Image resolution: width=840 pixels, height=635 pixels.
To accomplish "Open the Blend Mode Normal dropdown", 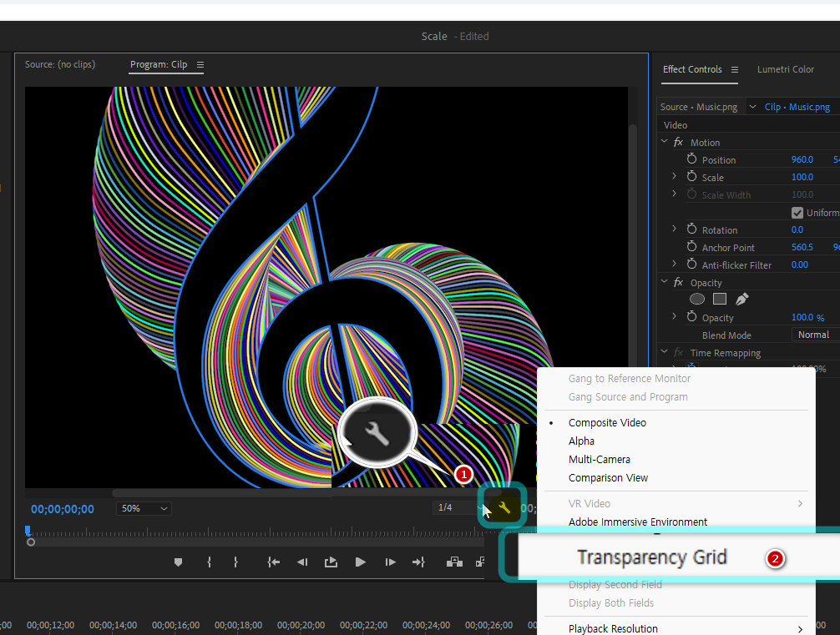I will pos(815,335).
